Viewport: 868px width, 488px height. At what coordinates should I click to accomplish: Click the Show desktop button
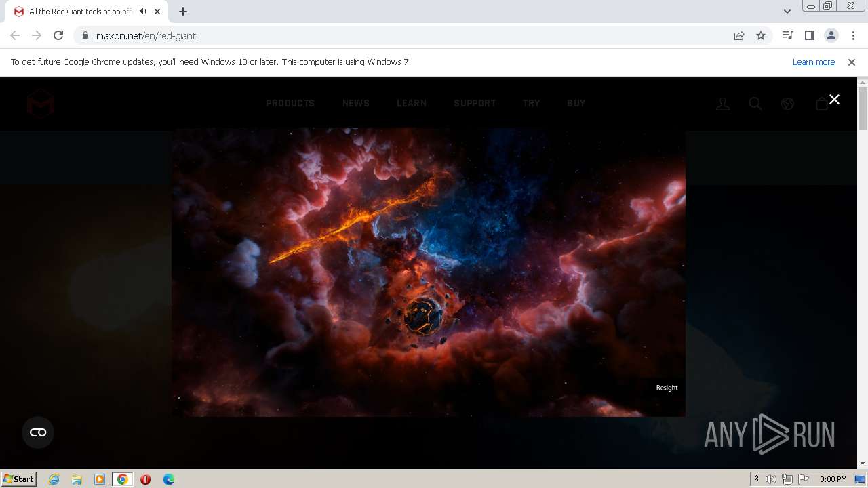pos(861,479)
